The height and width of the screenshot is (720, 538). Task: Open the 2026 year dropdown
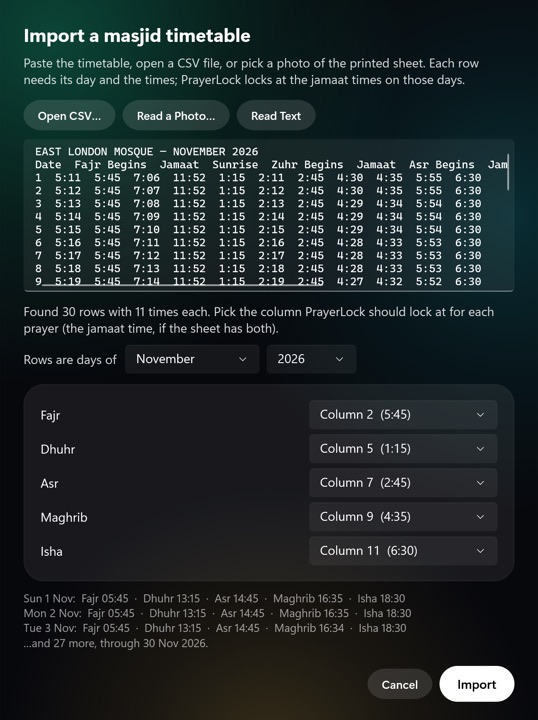coord(311,359)
